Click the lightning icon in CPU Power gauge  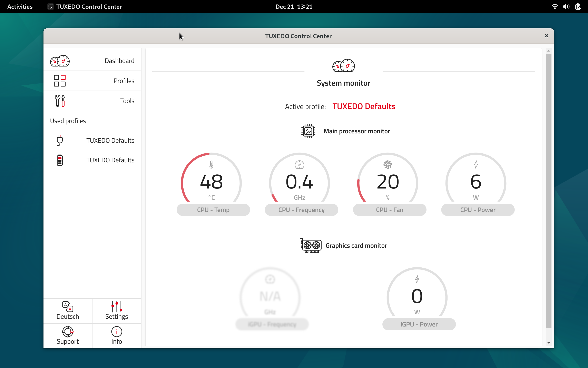[476, 165]
